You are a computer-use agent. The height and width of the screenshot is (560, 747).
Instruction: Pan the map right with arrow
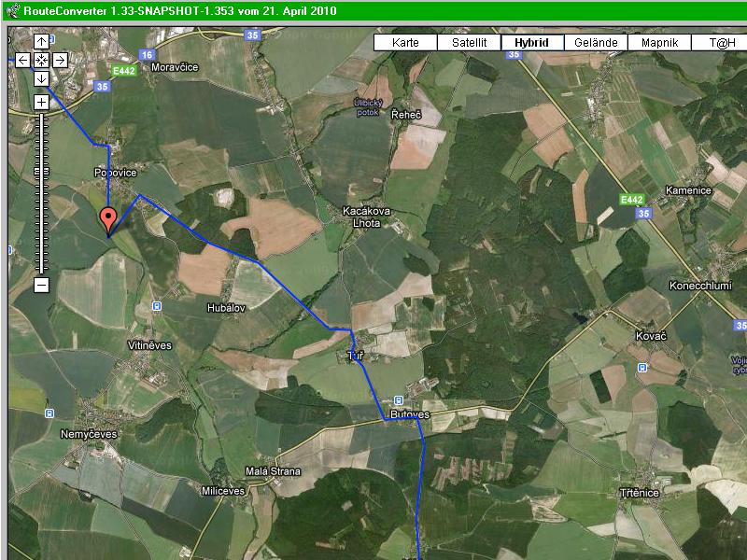(59, 60)
